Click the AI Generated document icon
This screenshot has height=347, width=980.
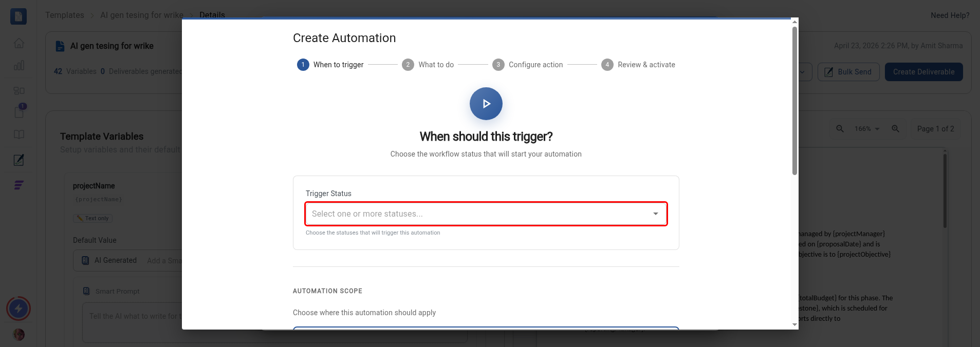click(86, 260)
